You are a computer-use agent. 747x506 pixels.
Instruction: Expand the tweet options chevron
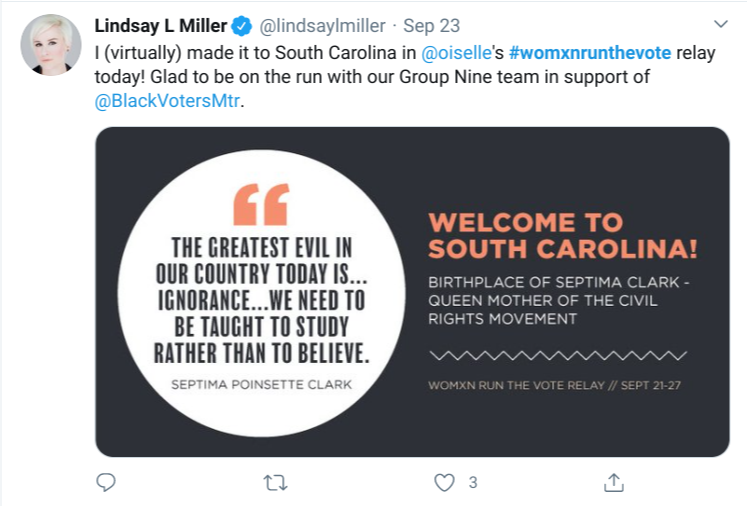point(721,24)
